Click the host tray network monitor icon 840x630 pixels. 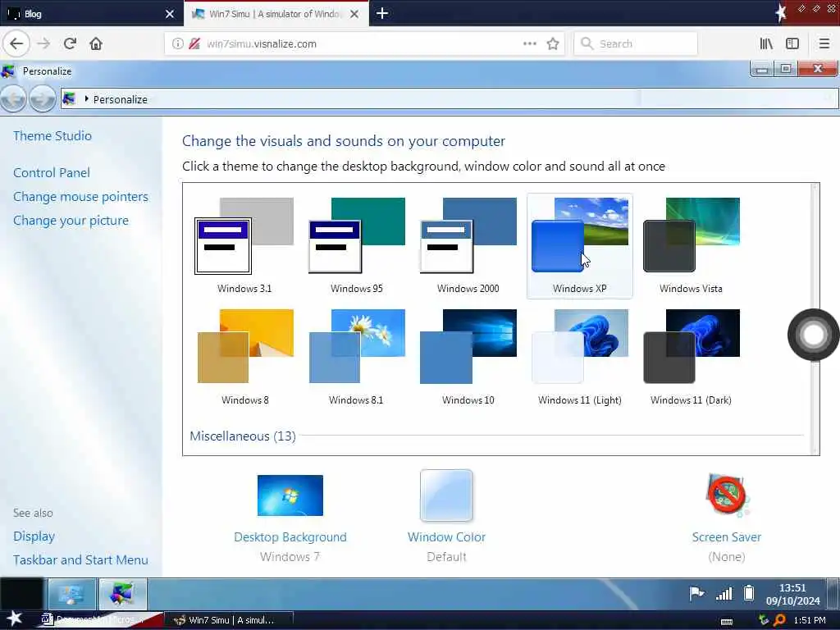[764, 620]
